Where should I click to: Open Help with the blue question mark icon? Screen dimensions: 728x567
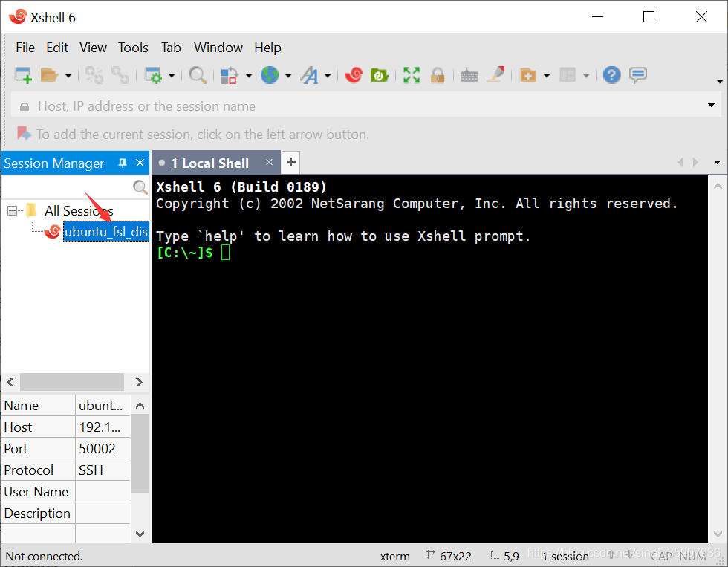tap(612, 75)
